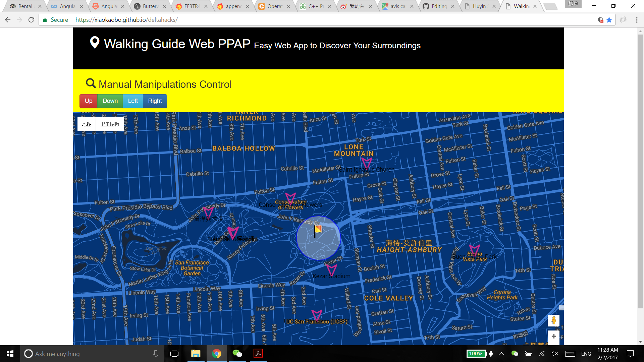This screenshot has height=362, width=644.
Task: Switch map to 卫星图像 satellite view
Action: (110, 124)
